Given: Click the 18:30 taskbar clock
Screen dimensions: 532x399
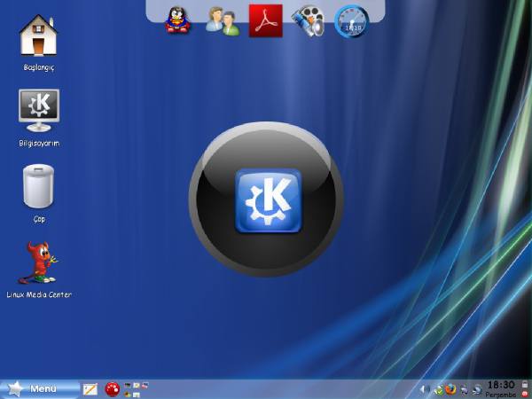Looking at the screenshot, I should 501,385.
